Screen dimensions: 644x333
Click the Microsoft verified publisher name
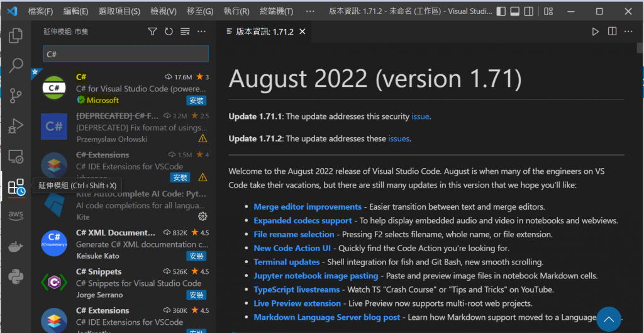click(103, 100)
